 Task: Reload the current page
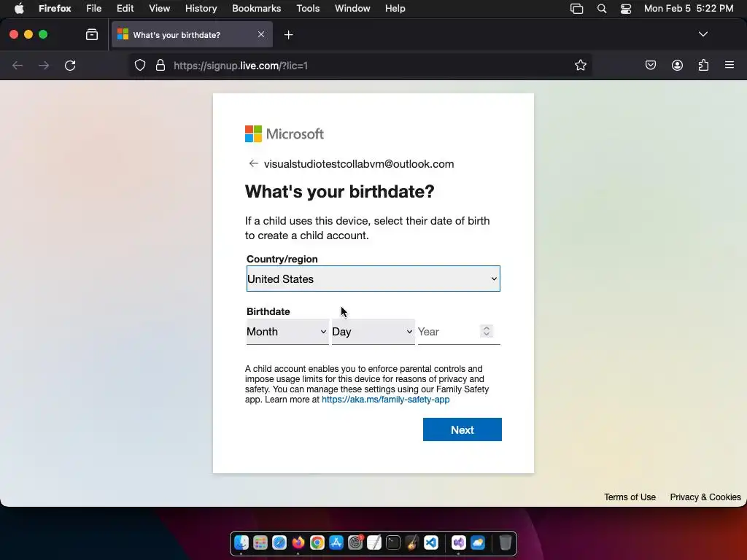pyautogui.click(x=70, y=65)
